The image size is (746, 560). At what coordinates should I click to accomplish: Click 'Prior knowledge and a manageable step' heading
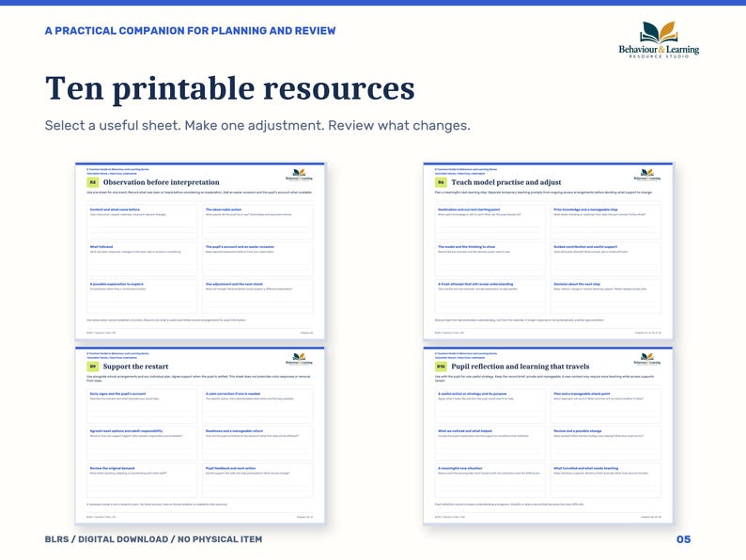585,210
